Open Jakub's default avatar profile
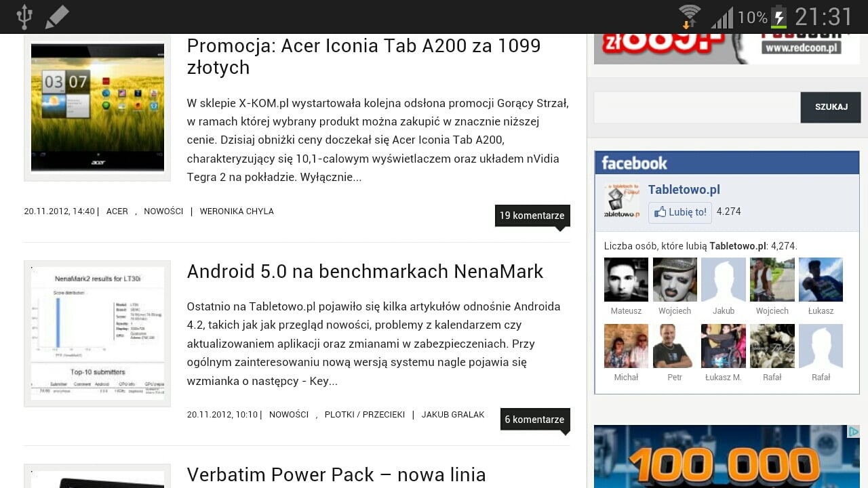The height and width of the screenshot is (488, 868). click(724, 279)
